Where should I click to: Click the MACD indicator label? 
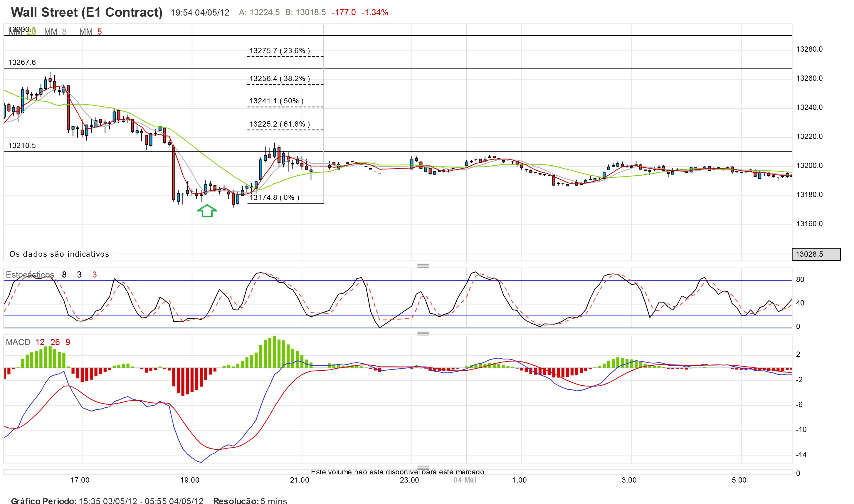(18, 342)
